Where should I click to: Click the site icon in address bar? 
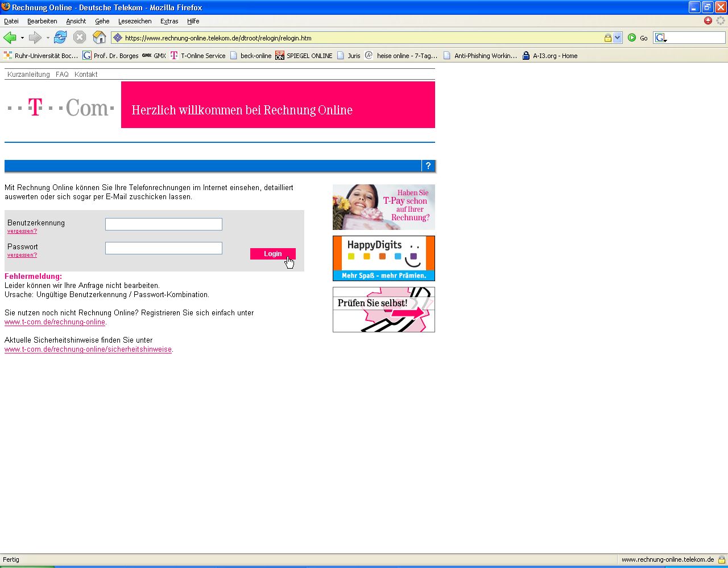(118, 38)
